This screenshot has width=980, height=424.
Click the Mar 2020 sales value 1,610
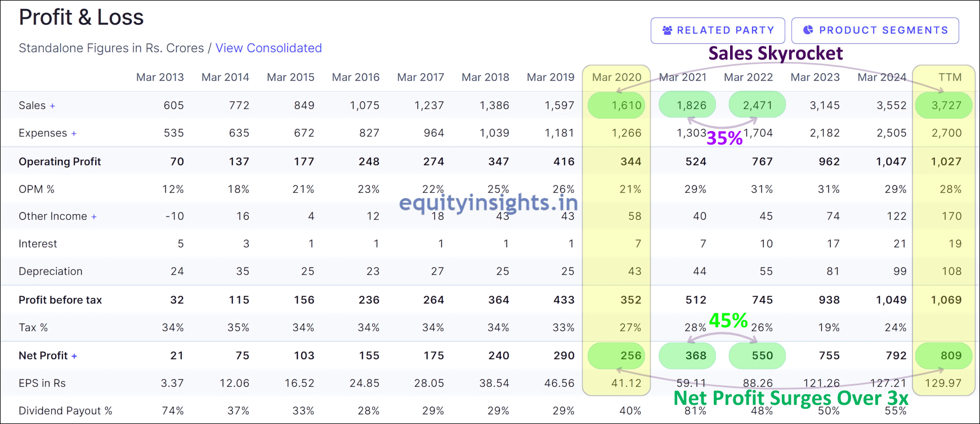tap(626, 106)
